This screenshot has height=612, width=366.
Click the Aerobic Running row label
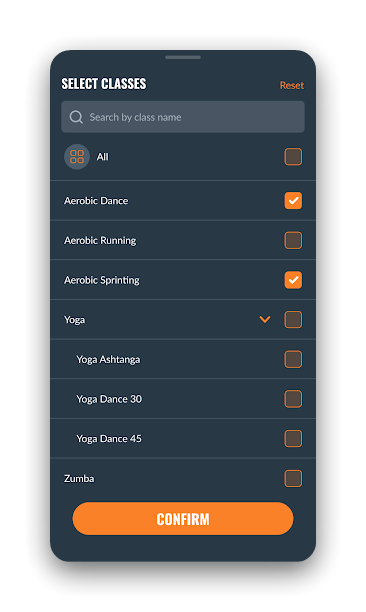[x=100, y=240]
